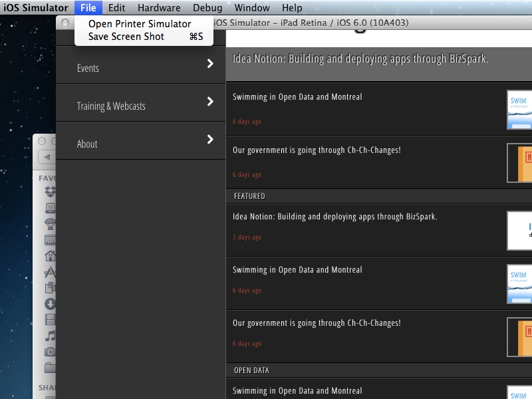Screen dimensions: 532x399
Task: Click the OPEN DATA section header
Action: 379,370
